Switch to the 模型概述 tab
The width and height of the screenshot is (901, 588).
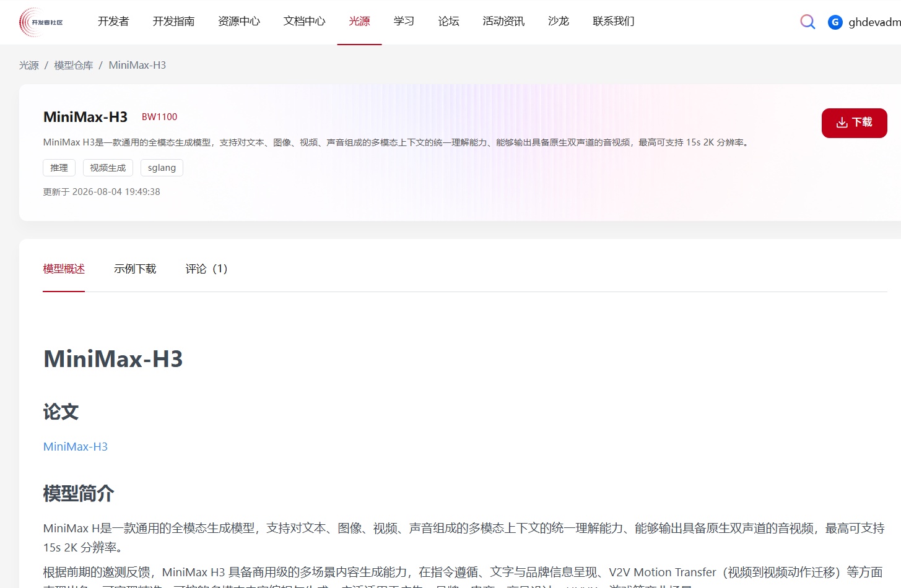tap(64, 269)
